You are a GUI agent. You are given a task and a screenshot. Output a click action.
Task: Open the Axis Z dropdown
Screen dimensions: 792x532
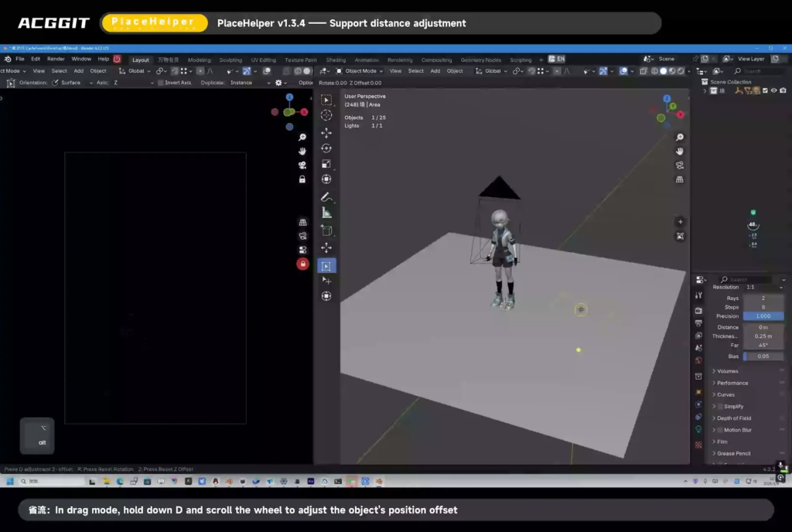click(x=132, y=83)
